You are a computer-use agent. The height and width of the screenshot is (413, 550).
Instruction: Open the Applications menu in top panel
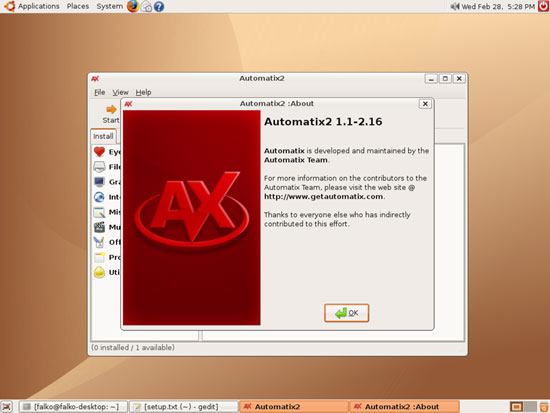[x=39, y=6]
